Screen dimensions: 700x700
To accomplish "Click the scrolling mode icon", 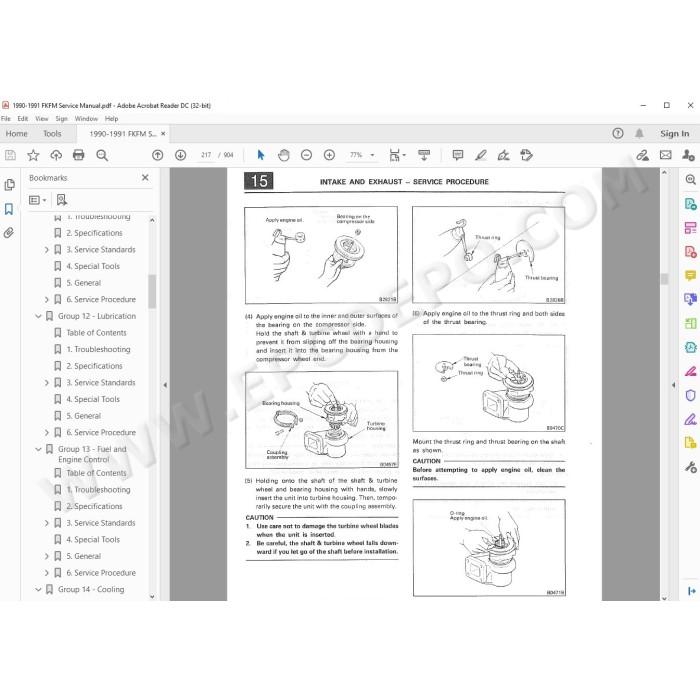I will 424,155.
